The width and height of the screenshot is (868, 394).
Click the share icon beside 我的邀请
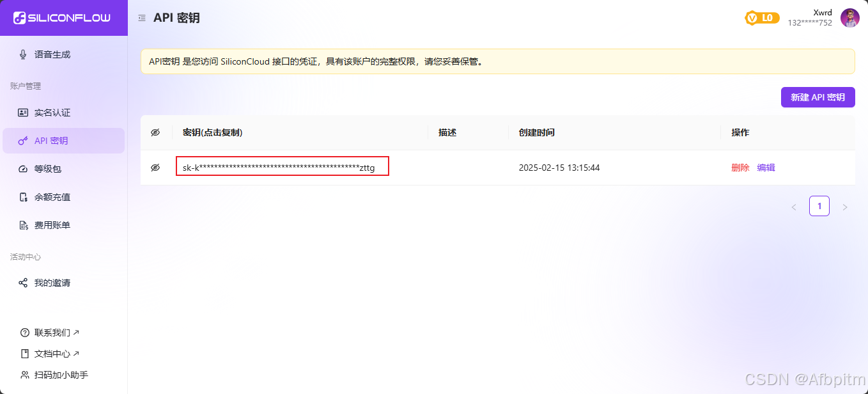23,283
